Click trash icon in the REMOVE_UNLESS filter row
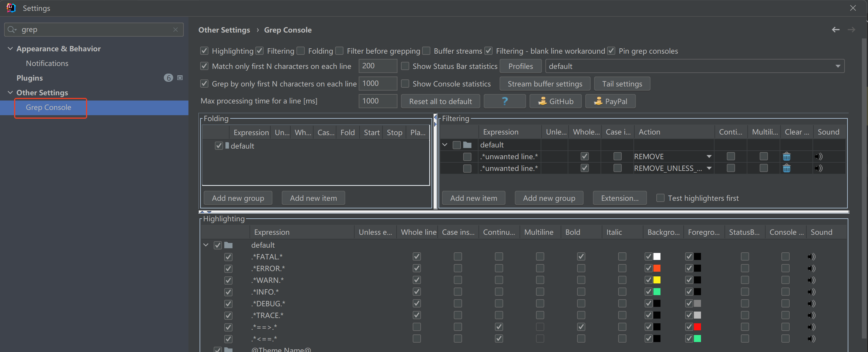 click(x=786, y=168)
